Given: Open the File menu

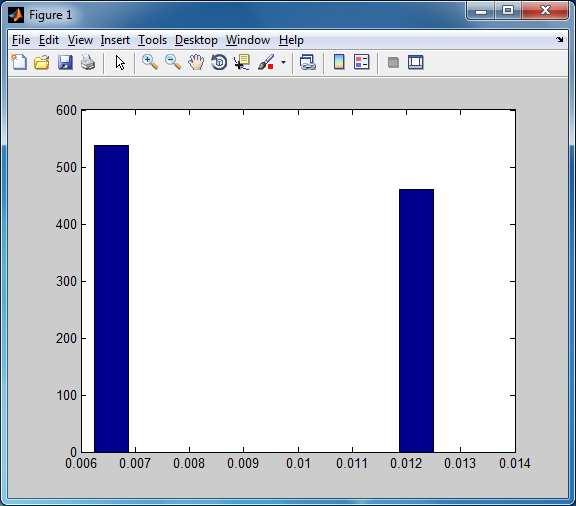Looking at the screenshot, I should [x=21, y=40].
